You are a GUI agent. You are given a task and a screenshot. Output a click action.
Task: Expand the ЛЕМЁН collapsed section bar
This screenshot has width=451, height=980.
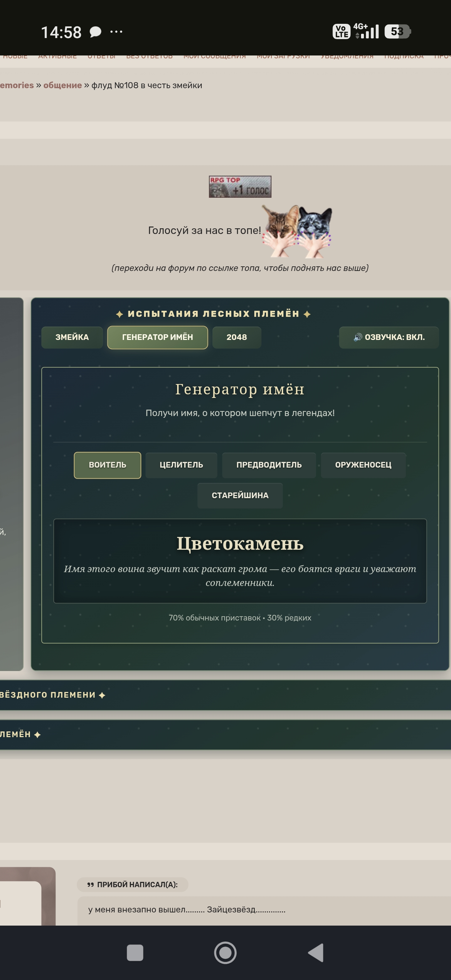click(x=225, y=735)
